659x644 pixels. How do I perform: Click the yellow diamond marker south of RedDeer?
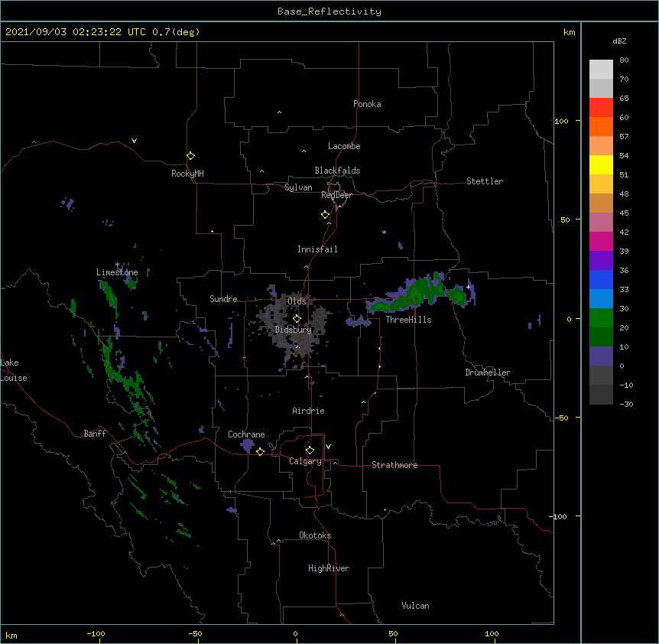point(325,215)
